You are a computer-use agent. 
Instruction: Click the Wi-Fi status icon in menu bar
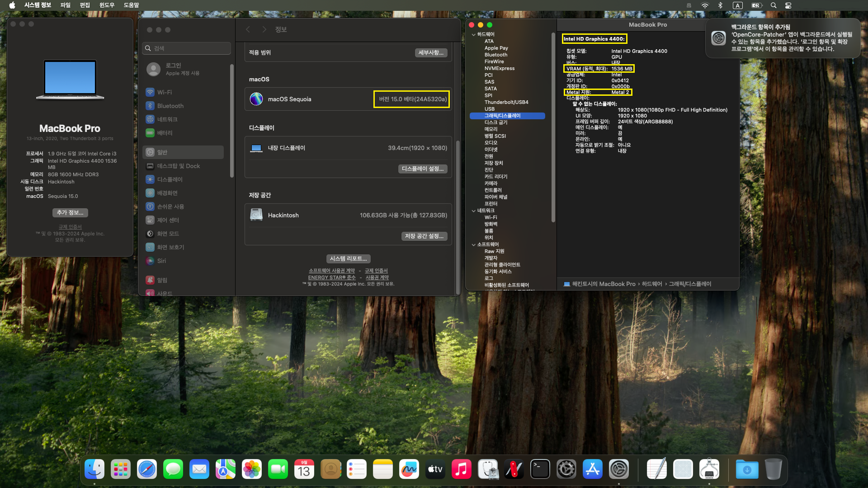(705, 5)
